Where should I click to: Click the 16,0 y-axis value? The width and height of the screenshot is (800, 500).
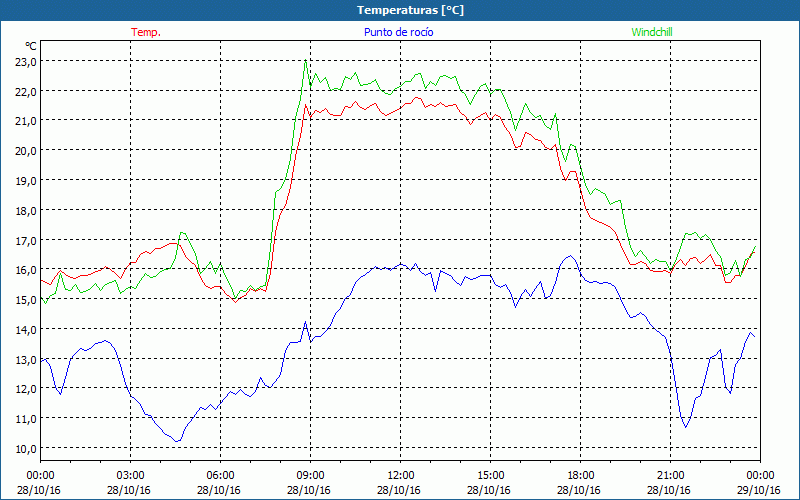25,269
